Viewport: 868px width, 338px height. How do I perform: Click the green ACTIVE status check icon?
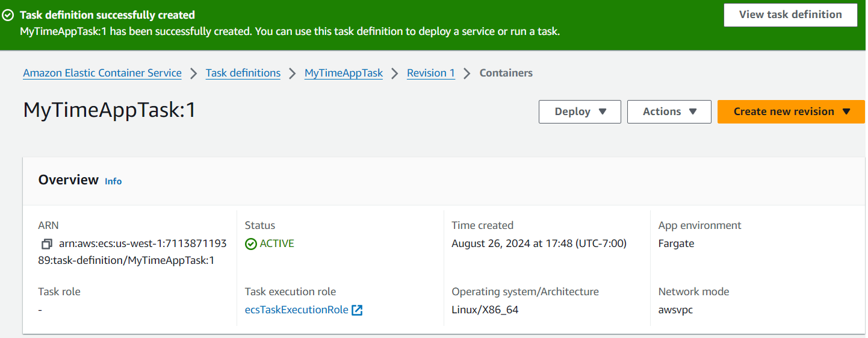click(250, 244)
